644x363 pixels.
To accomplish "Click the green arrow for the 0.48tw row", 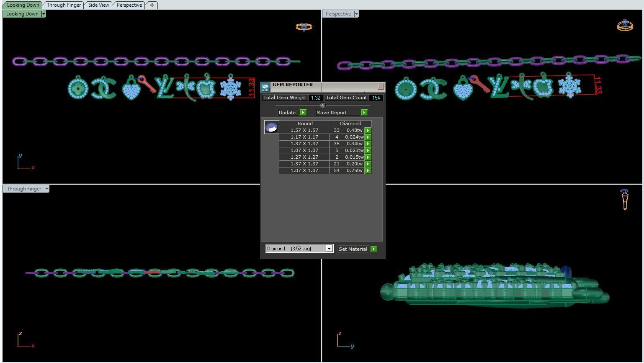I will [x=368, y=130].
